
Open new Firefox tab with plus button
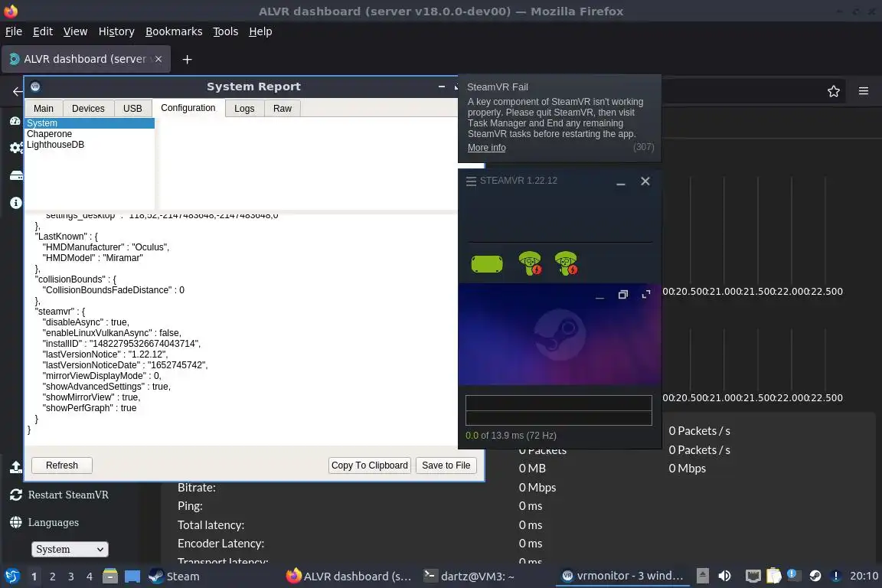(188, 59)
